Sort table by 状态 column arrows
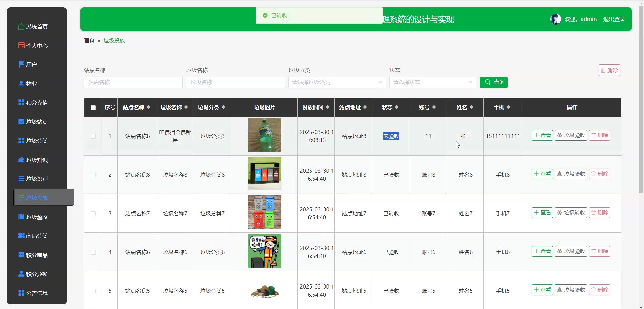The image size is (644, 309). coord(397,107)
